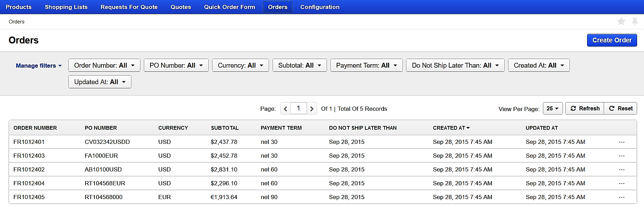Open row actions menu for order FR1012402

point(622,170)
